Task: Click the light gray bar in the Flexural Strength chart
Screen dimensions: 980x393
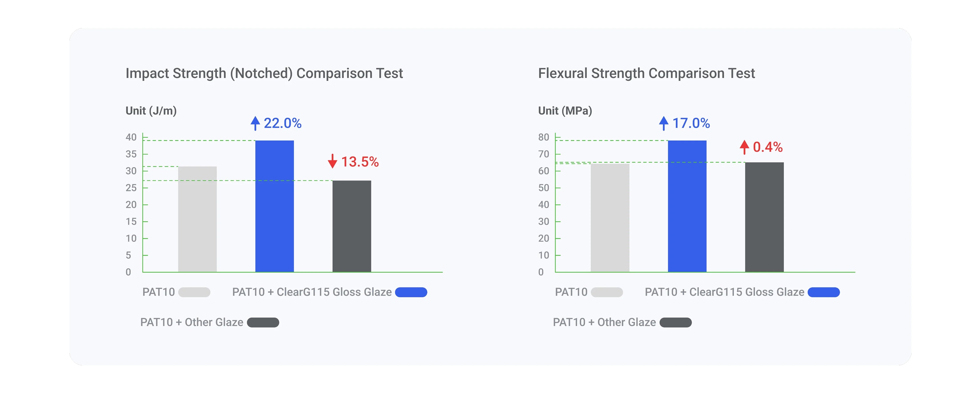Action: click(x=610, y=217)
